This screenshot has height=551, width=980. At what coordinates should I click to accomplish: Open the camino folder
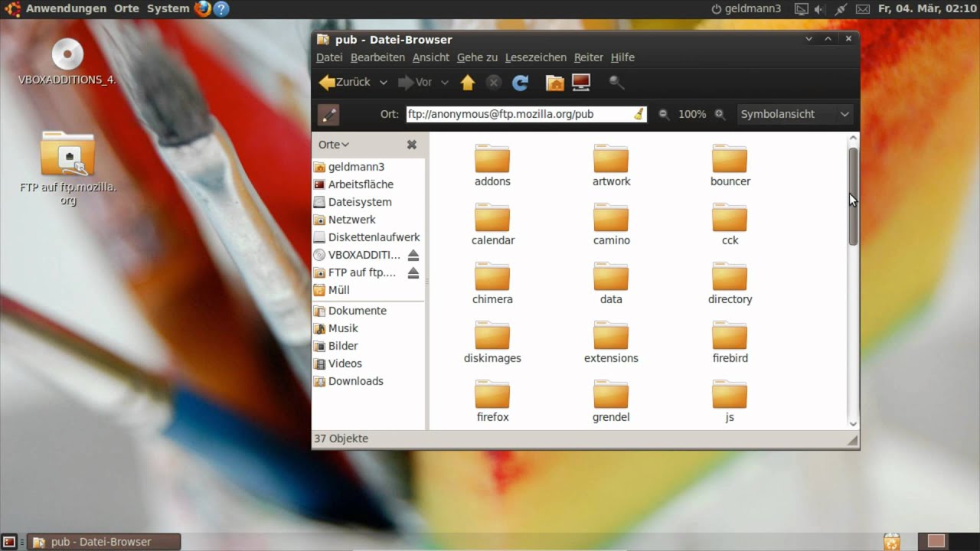click(x=611, y=224)
